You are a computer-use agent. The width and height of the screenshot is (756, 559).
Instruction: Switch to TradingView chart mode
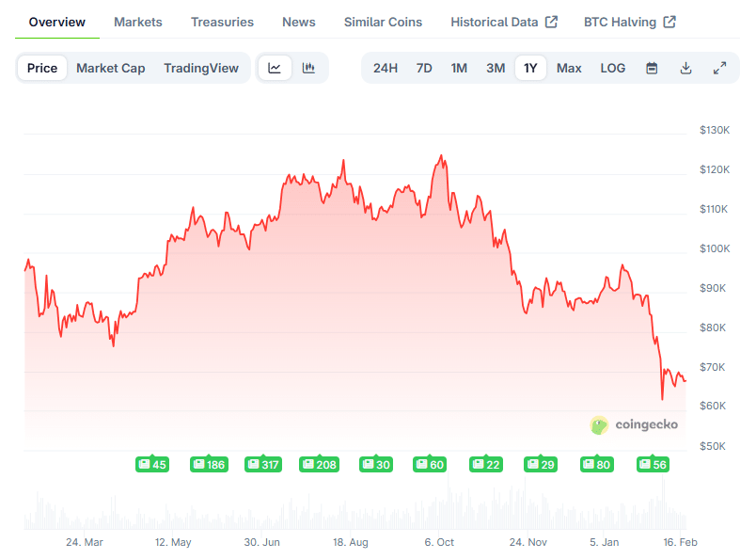[201, 67]
